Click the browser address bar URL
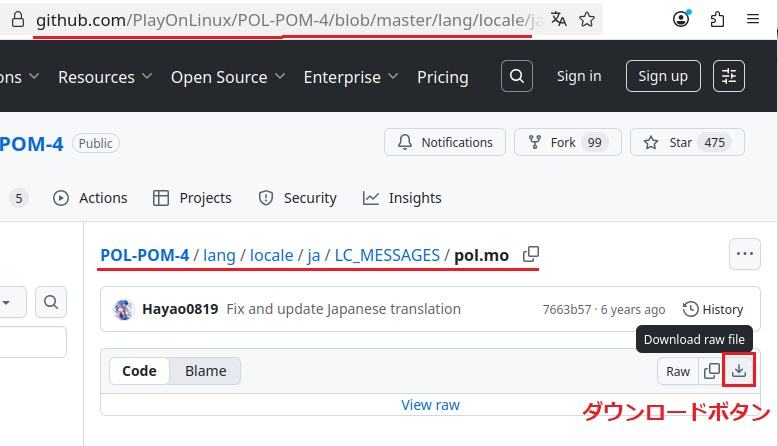The height and width of the screenshot is (446, 778). 280,19
